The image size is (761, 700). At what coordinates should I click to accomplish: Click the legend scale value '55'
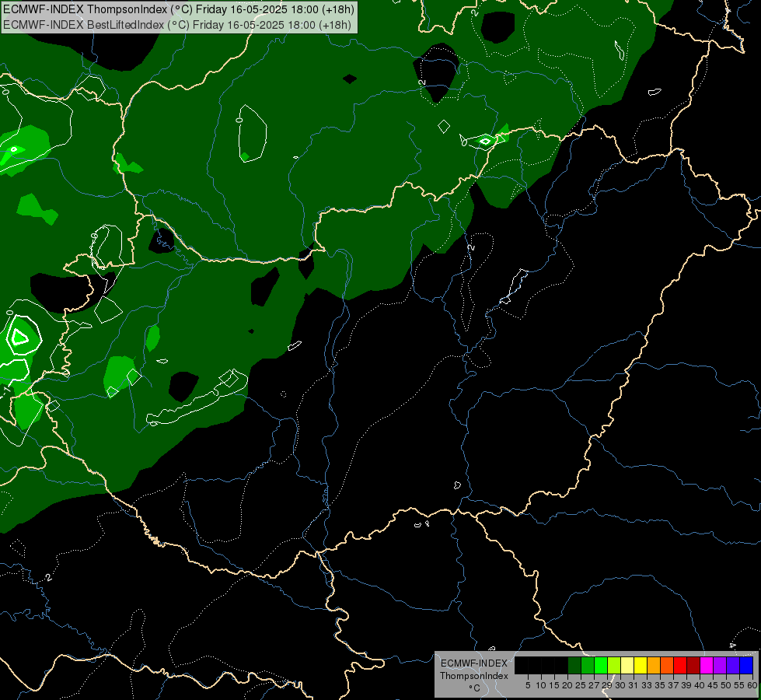tap(739, 685)
